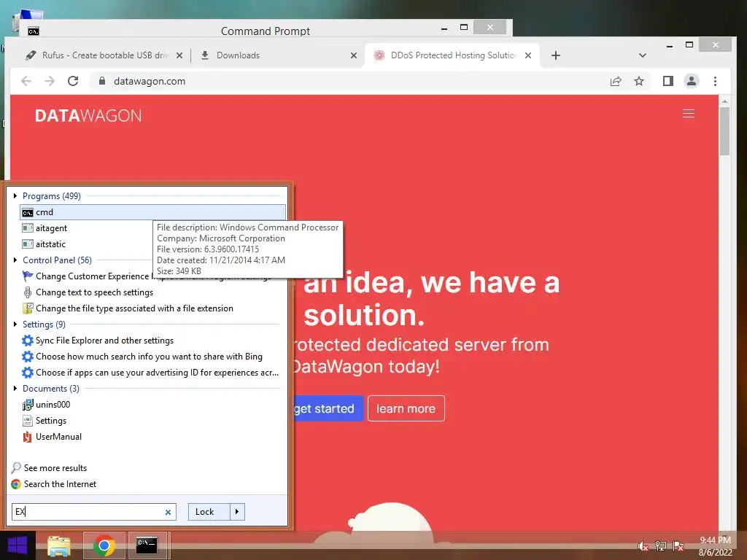The image size is (747, 560).
Task: Click the DATAWAGON logo
Action: [88, 116]
